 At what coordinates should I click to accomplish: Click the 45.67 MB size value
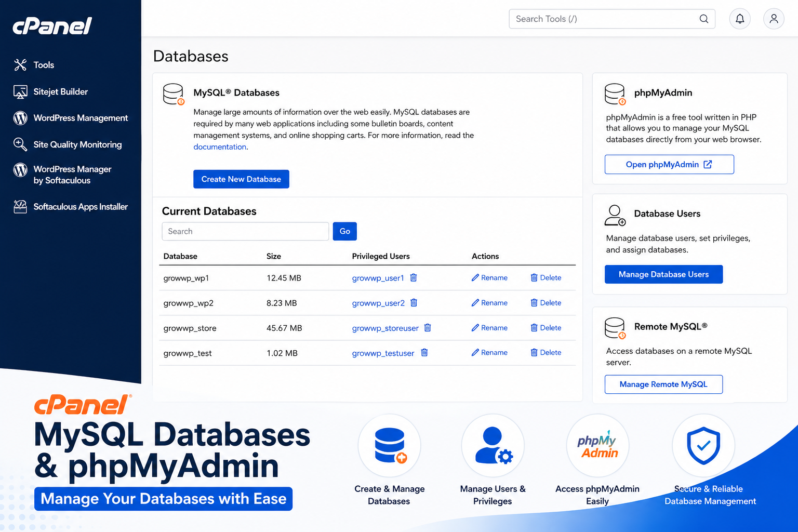click(x=284, y=328)
